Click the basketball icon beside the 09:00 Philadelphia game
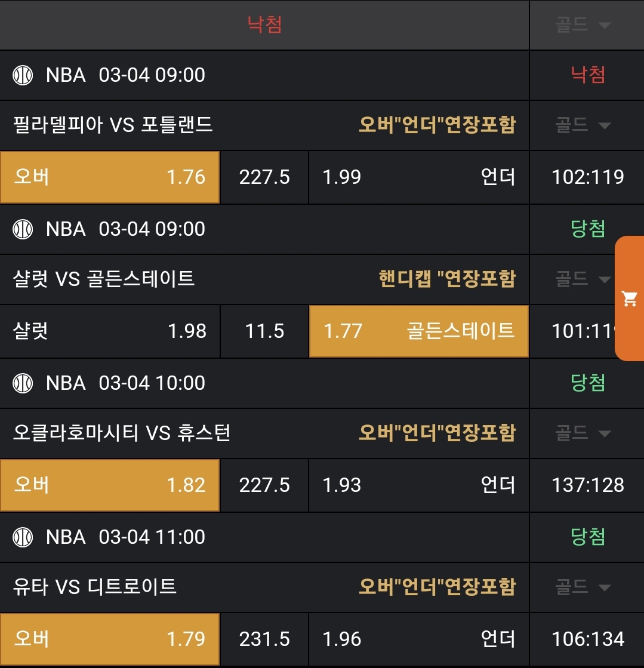 (x=23, y=75)
